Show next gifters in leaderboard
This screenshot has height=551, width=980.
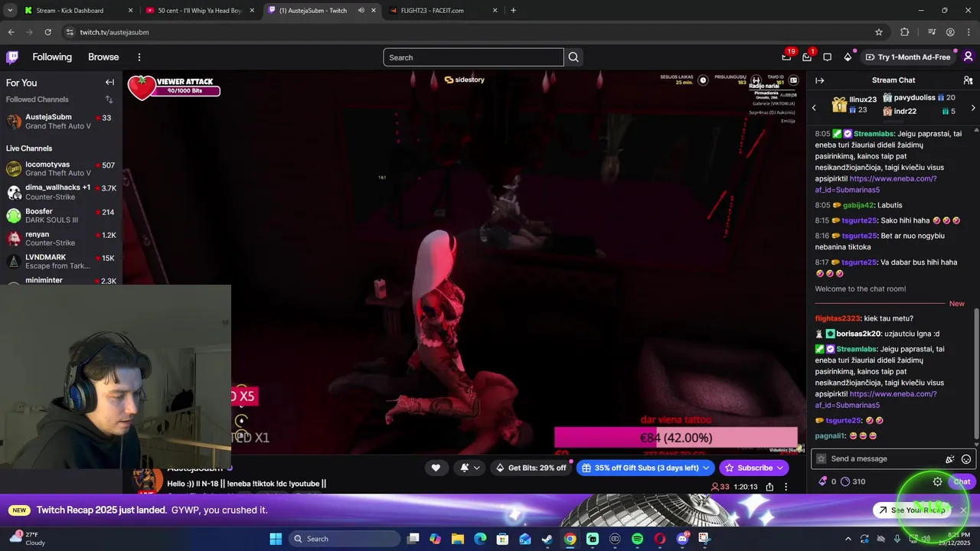point(973,108)
